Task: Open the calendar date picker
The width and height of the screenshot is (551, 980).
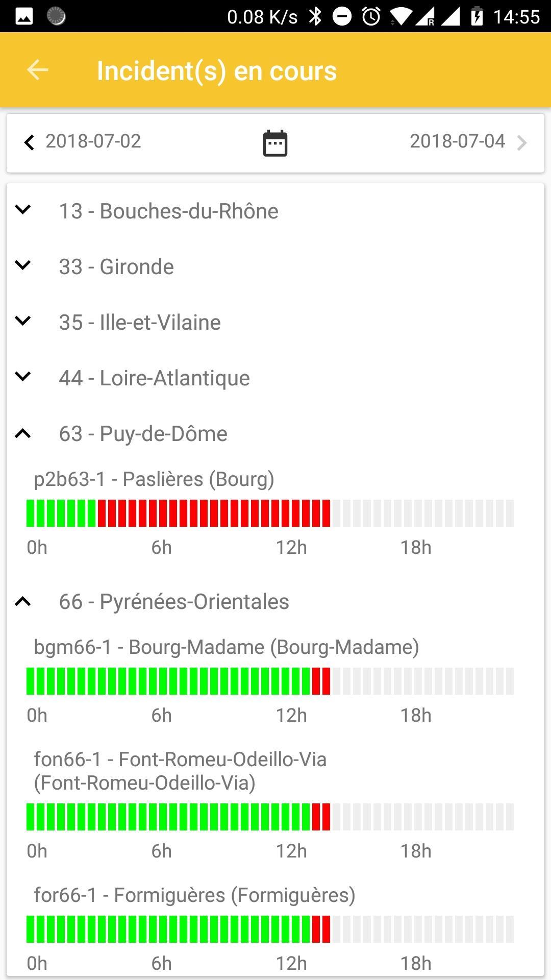Action: click(275, 143)
